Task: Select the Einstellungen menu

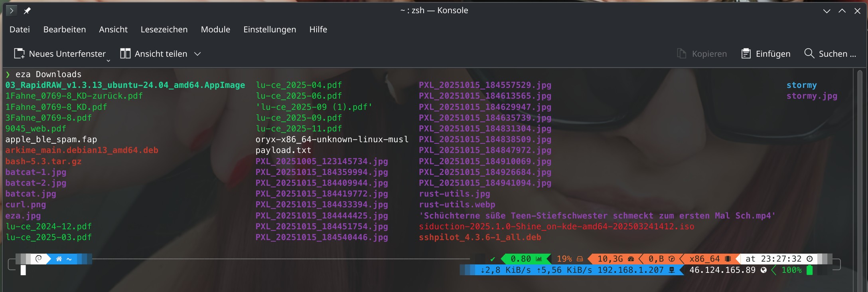Action: [x=270, y=30]
